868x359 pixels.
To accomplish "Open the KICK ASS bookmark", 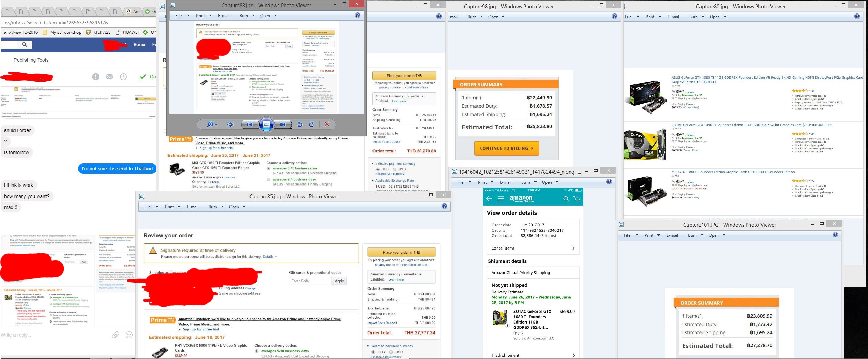I will coord(98,32).
